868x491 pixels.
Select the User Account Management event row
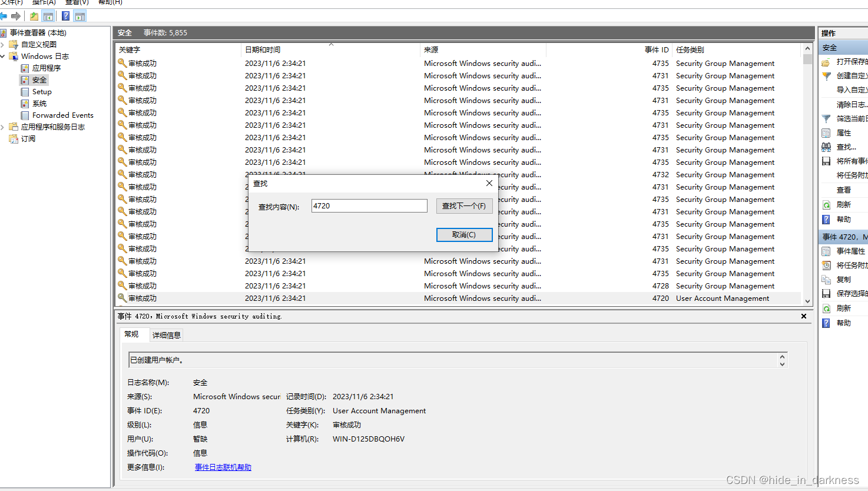pyautogui.click(x=458, y=298)
